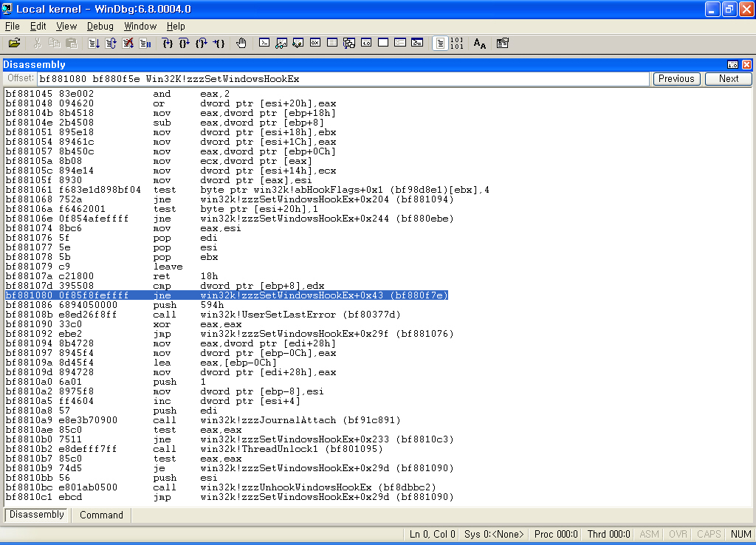Click the zzzUnhookWindowsHookEx call line
This screenshot has width=756, height=545.
tap(221, 487)
